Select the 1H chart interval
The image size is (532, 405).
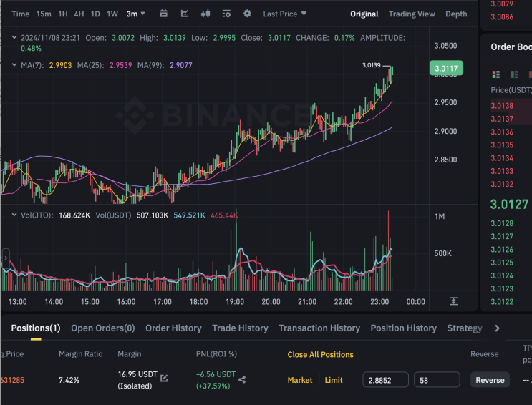[x=63, y=14]
